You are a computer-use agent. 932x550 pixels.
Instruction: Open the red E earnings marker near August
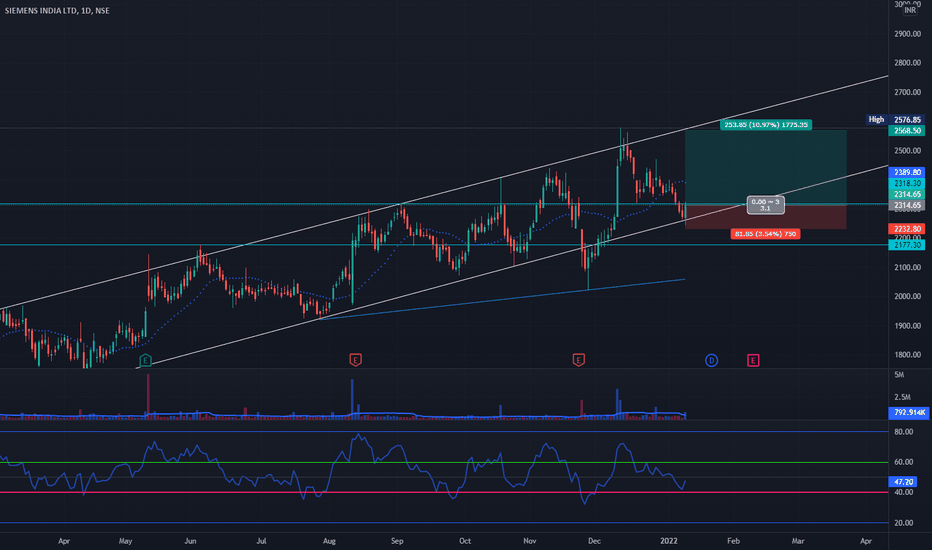tap(355, 360)
